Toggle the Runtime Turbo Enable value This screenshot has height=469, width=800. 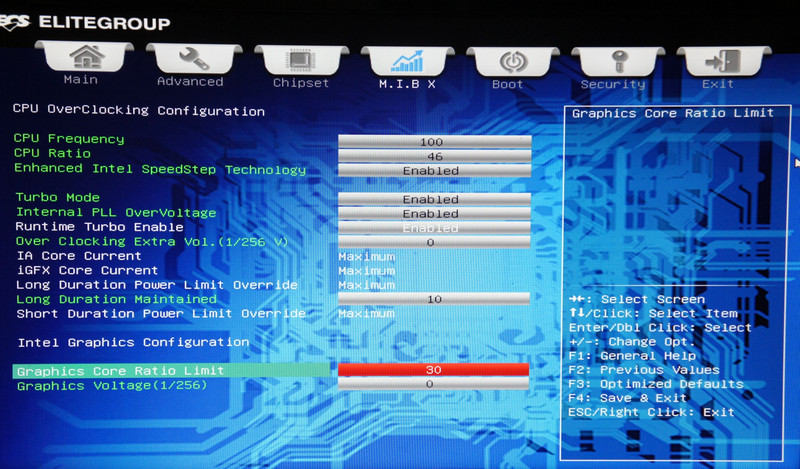[x=434, y=228]
